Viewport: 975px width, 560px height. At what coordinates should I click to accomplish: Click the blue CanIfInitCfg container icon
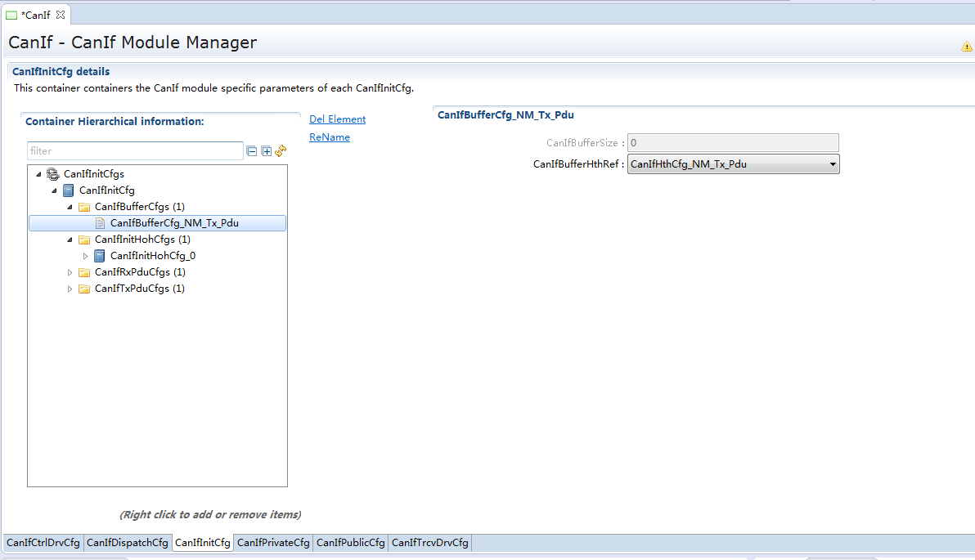coord(69,190)
